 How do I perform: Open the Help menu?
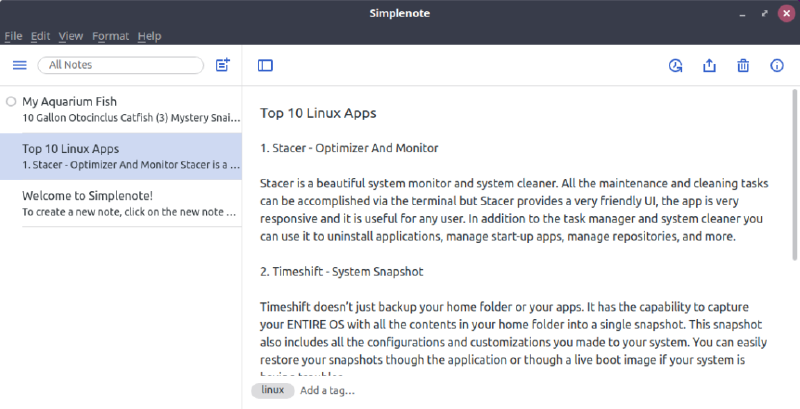point(149,36)
